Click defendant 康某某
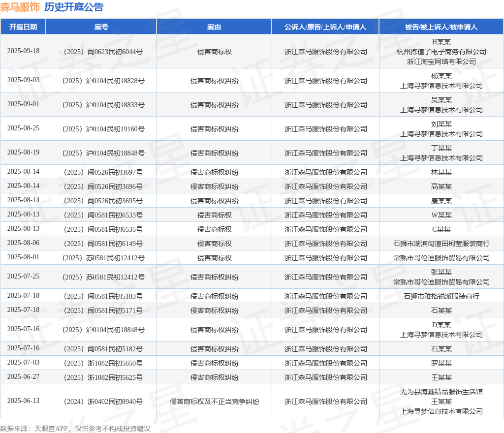 click(x=441, y=201)
